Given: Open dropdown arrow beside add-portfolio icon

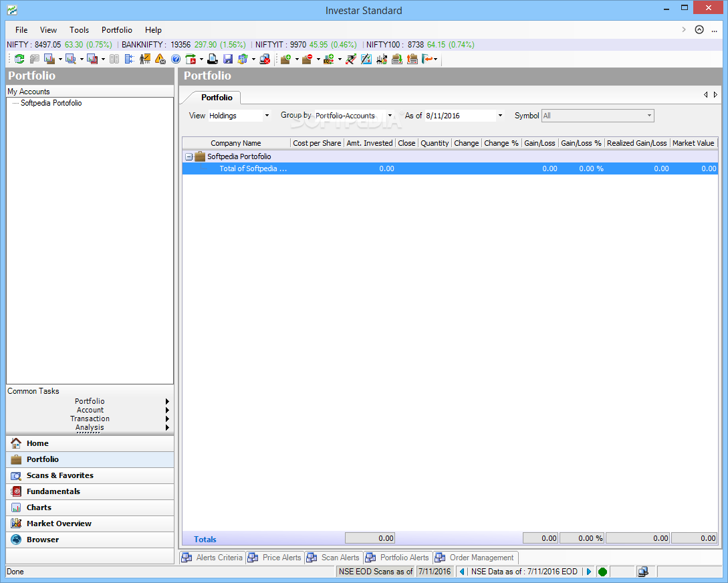Looking at the screenshot, I should point(297,60).
